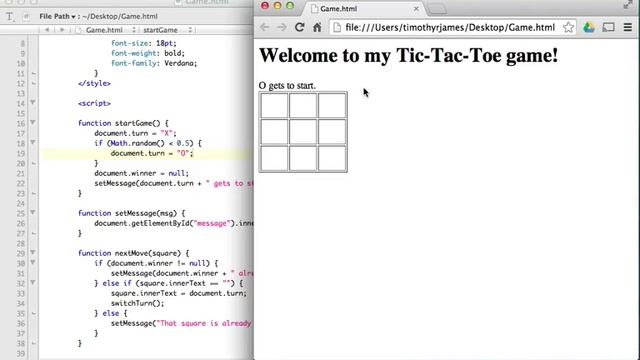Collapse the script block at line 14

(x=33, y=103)
